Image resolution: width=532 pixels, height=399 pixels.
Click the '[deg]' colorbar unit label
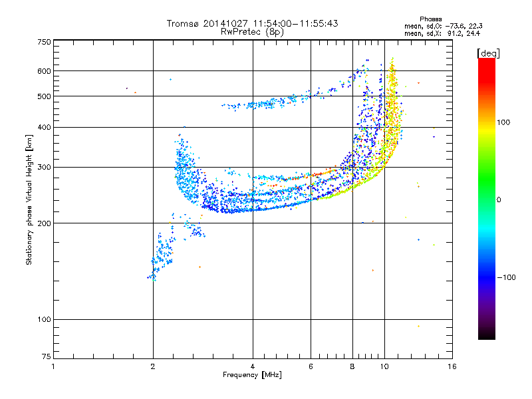pyautogui.click(x=488, y=53)
